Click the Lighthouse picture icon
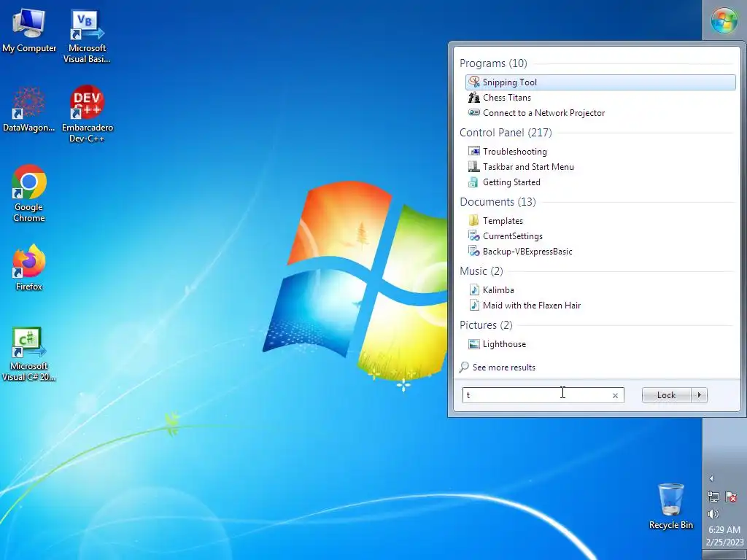The width and height of the screenshot is (747, 560). point(474,344)
